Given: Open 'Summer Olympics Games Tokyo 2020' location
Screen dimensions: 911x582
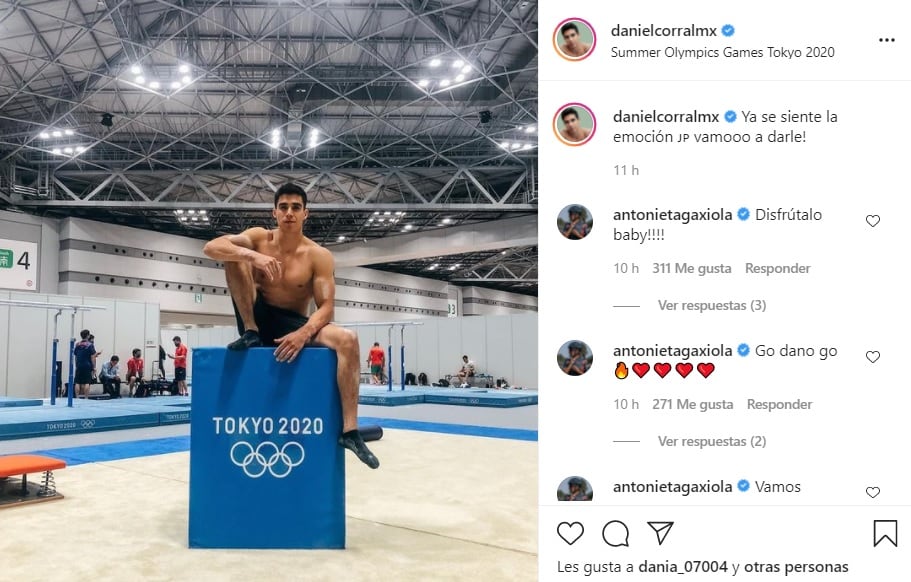Looking at the screenshot, I should (x=722, y=52).
